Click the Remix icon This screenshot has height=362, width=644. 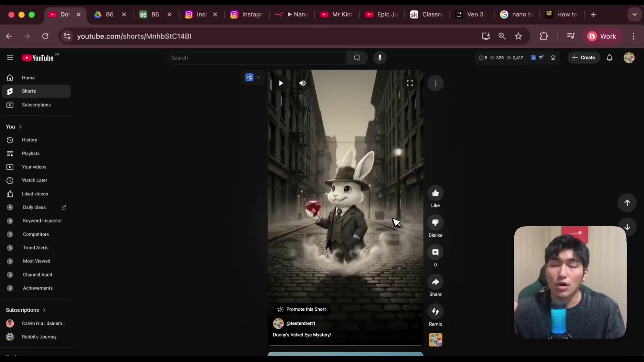(435, 312)
